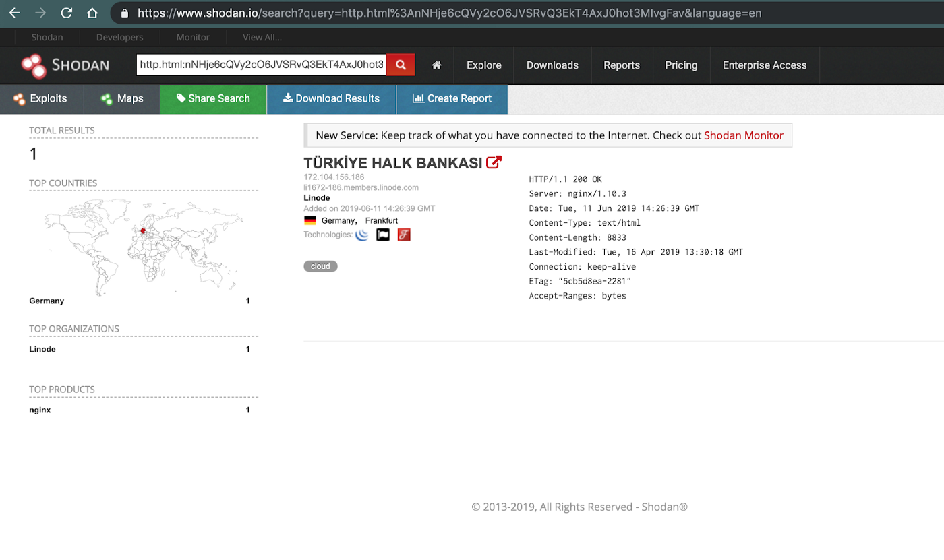Screen dimensions: 944x560
Task: Open the TÜRKİYE HALK BANKASI result title
Action: tap(393, 163)
